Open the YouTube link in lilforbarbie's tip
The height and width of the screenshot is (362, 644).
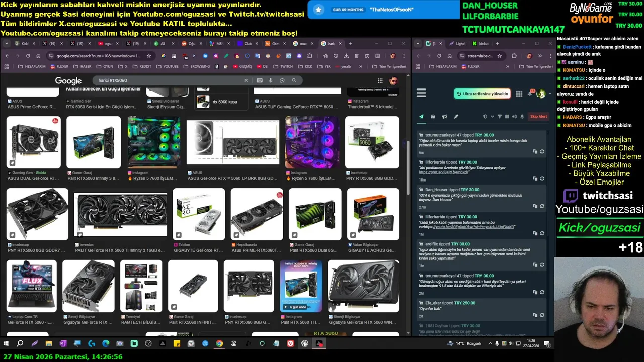click(473, 227)
